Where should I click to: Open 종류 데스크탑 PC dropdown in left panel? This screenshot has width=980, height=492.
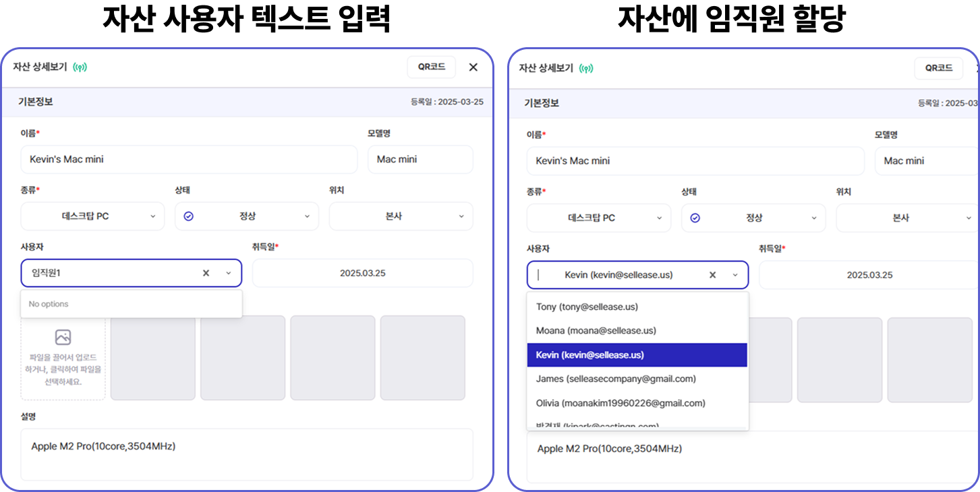point(92,216)
